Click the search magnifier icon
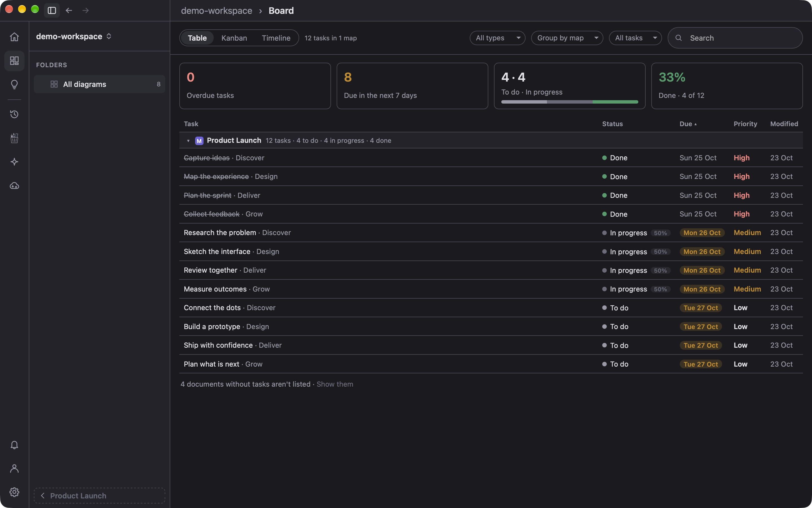Image resolution: width=812 pixels, height=508 pixels. [678, 38]
